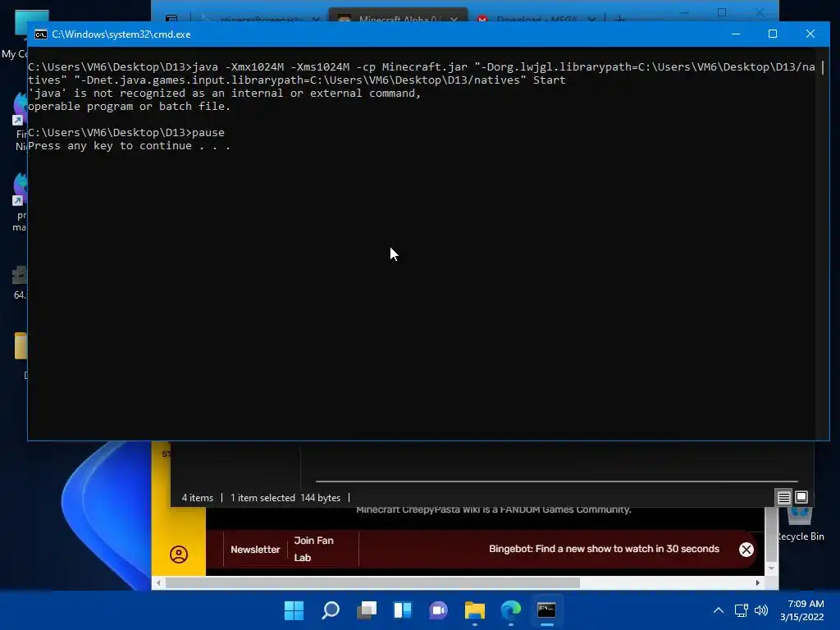Close the cmd.exe window
This screenshot has height=630, width=840.
810,34
